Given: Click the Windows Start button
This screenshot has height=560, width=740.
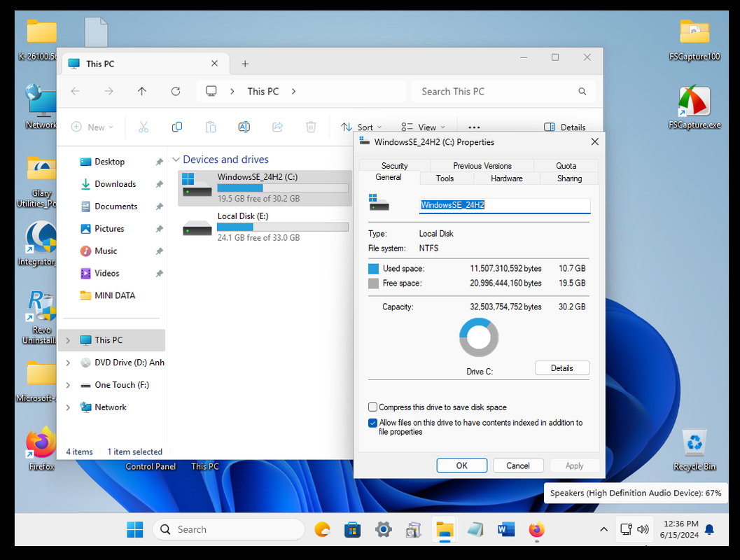Looking at the screenshot, I should click(x=135, y=529).
